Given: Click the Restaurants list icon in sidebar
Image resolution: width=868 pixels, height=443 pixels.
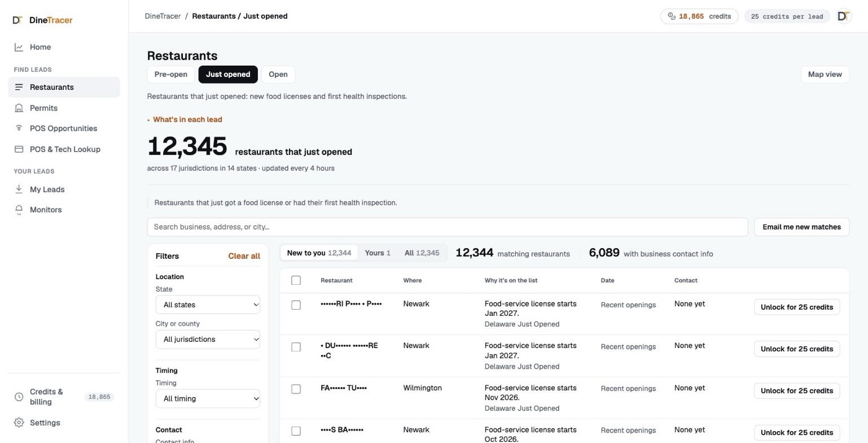Looking at the screenshot, I should pyautogui.click(x=19, y=87).
